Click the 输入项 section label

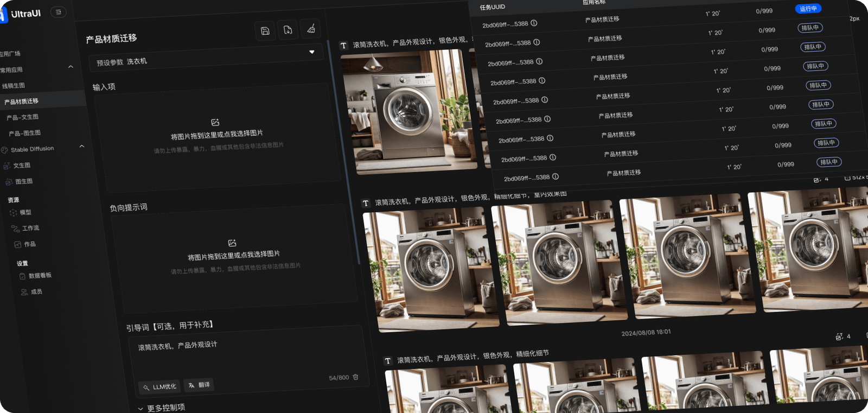(104, 87)
